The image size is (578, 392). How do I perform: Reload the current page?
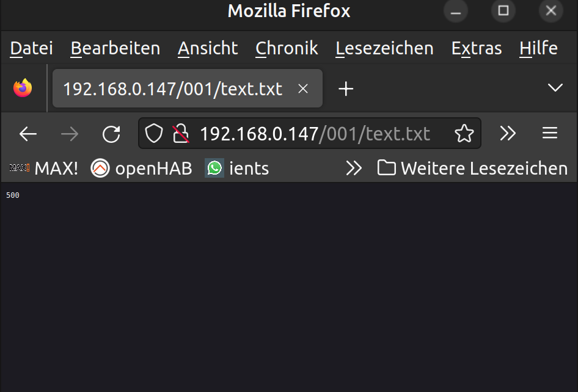click(111, 134)
